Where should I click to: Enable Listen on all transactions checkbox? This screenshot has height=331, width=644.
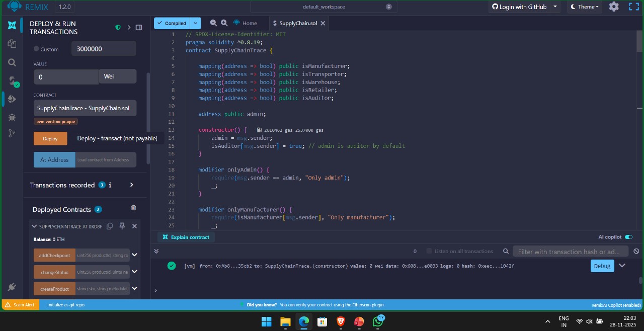tap(429, 251)
